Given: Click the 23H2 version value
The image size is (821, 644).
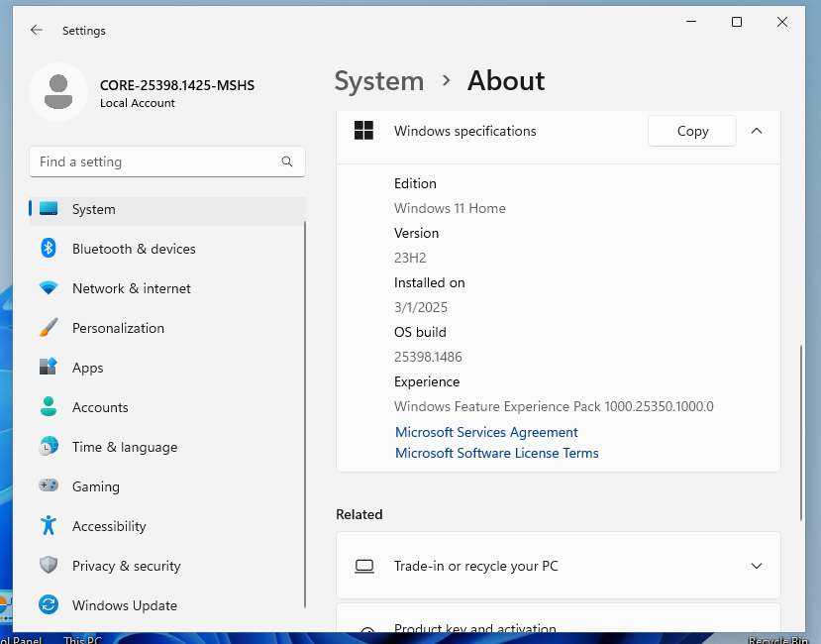Looking at the screenshot, I should (410, 258).
